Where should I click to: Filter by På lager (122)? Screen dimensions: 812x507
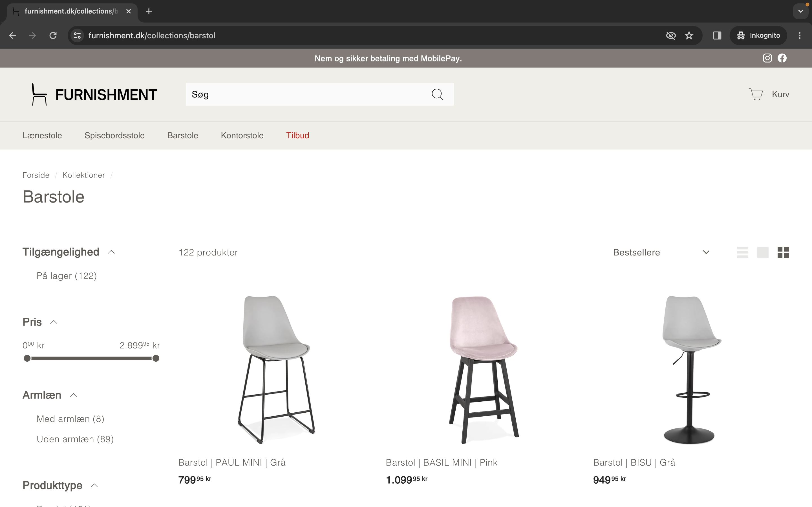click(67, 276)
